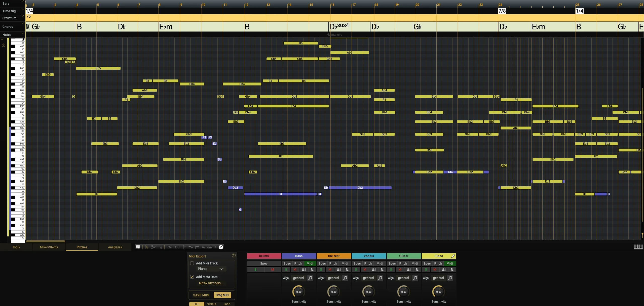The width and height of the screenshot is (644, 306).
Task: Select the VISIBLE export range tab
Action: pyautogui.click(x=212, y=304)
